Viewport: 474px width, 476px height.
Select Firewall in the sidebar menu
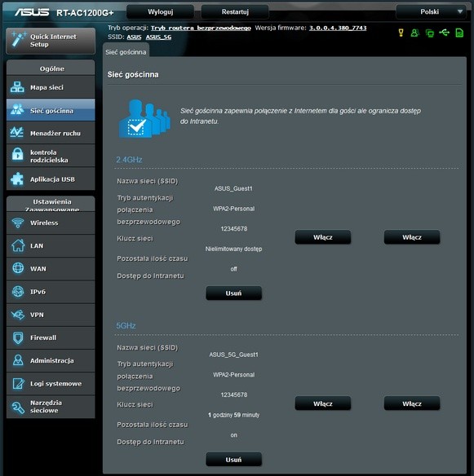[x=51, y=337]
